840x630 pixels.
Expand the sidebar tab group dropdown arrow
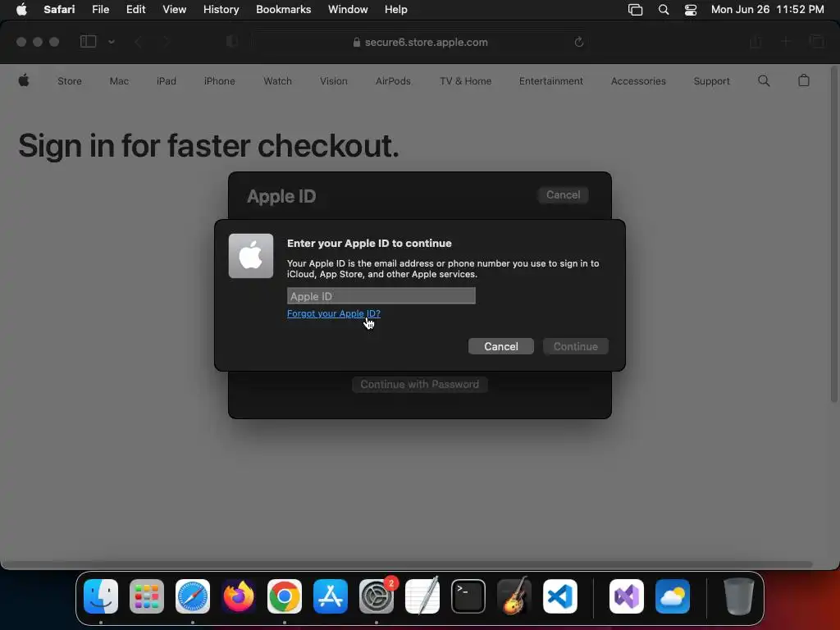point(112,42)
